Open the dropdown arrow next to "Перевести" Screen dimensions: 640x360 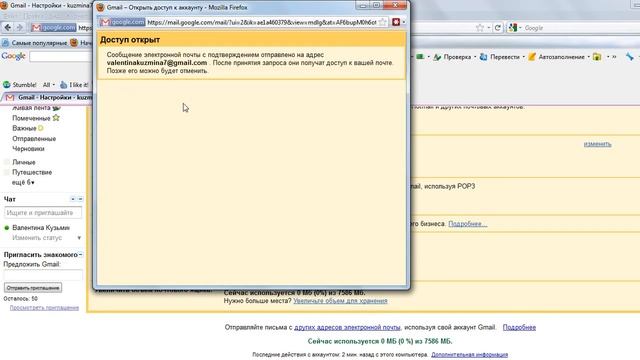tap(524, 57)
